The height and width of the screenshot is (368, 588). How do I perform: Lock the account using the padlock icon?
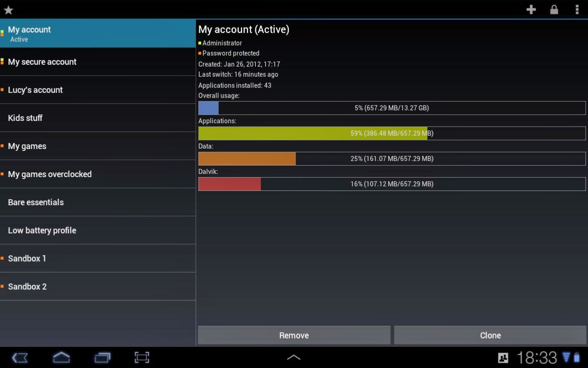click(x=554, y=9)
